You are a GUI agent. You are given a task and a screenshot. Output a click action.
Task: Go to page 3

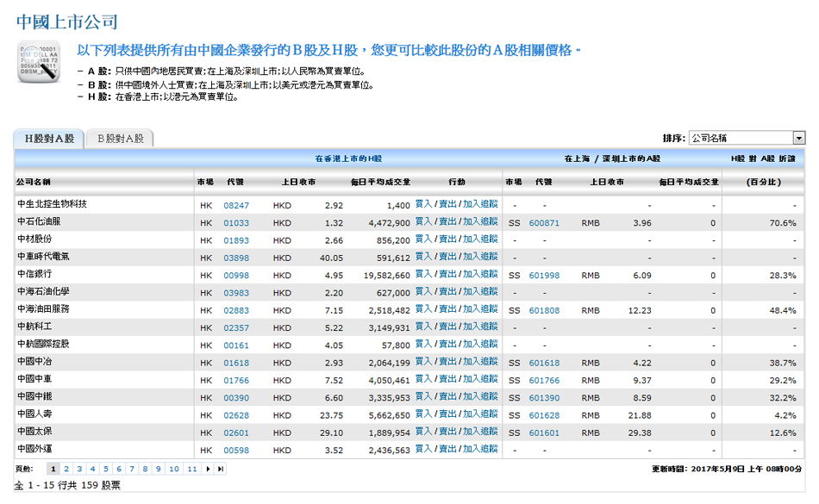click(79, 469)
